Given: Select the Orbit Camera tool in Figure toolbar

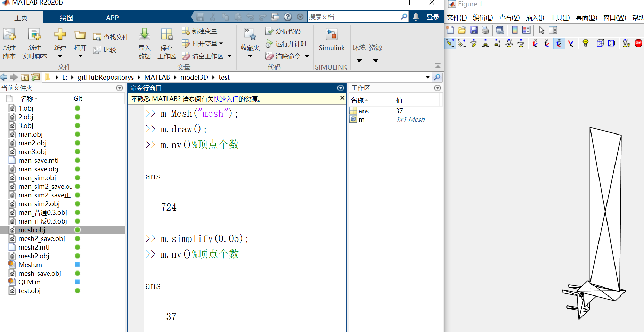Looking at the screenshot, I should point(450,43).
